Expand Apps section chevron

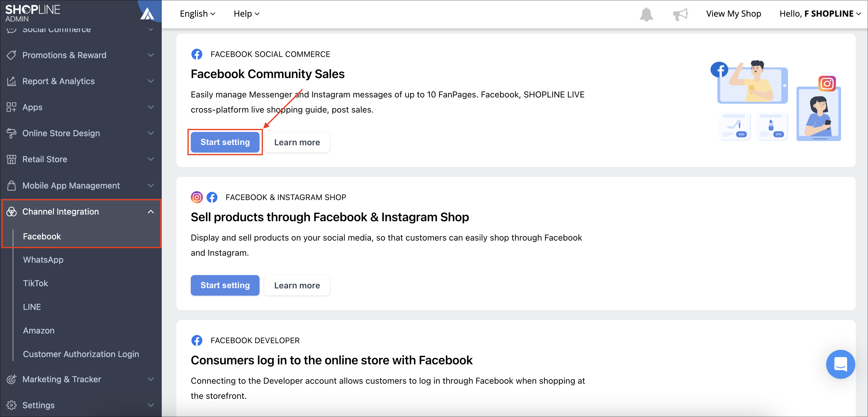point(151,107)
